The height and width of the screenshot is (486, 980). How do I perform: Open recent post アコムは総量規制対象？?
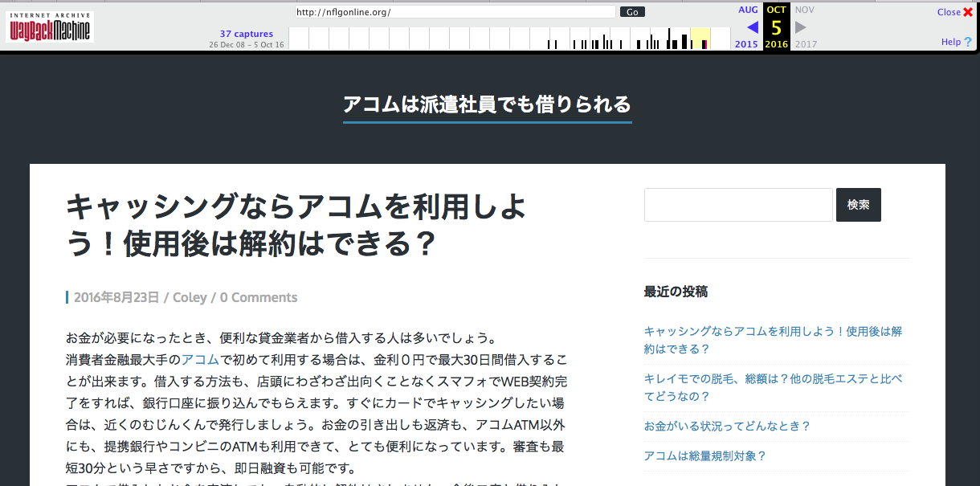pos(704,455)
